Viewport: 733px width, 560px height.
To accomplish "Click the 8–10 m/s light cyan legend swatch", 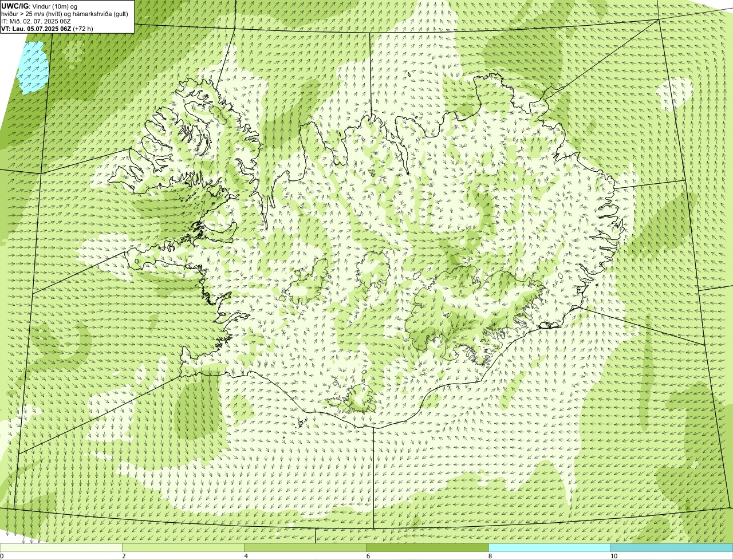I will click(549, 548).
